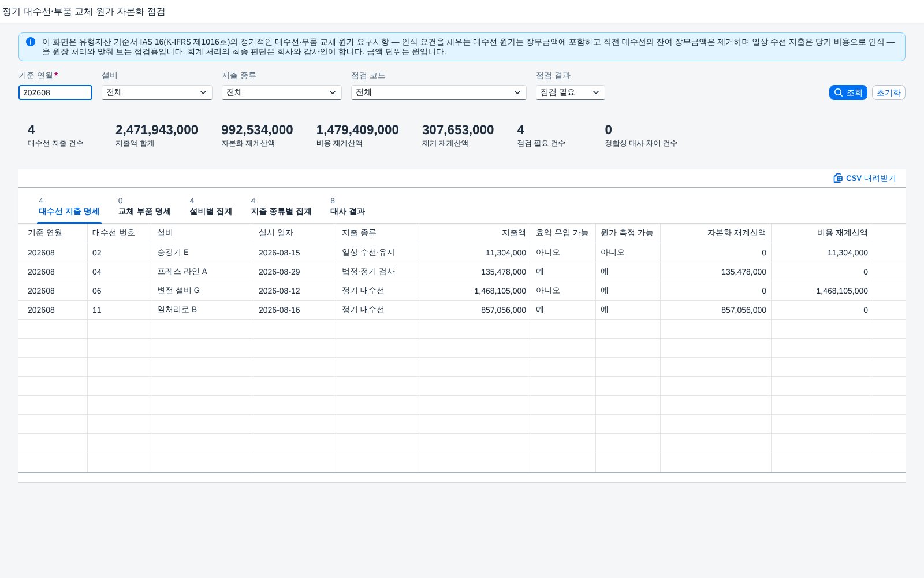
Task: Click the CSV download icon
Action: pos(838,178)
